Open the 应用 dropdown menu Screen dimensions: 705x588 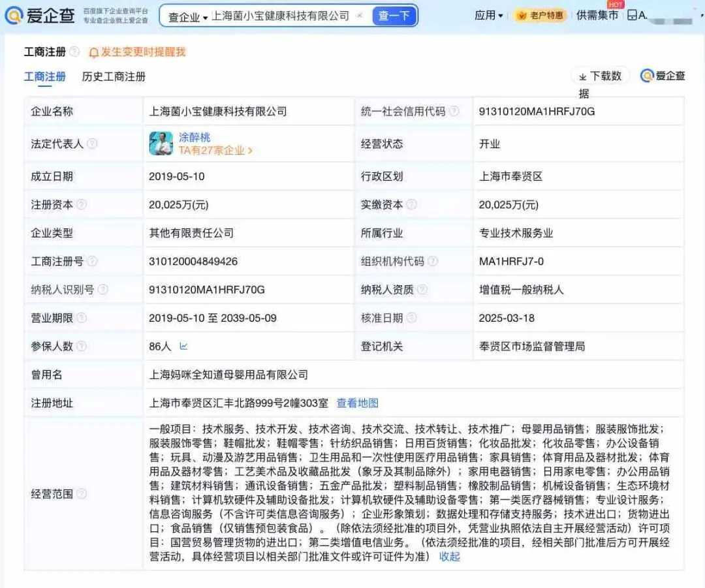[488, 14]
